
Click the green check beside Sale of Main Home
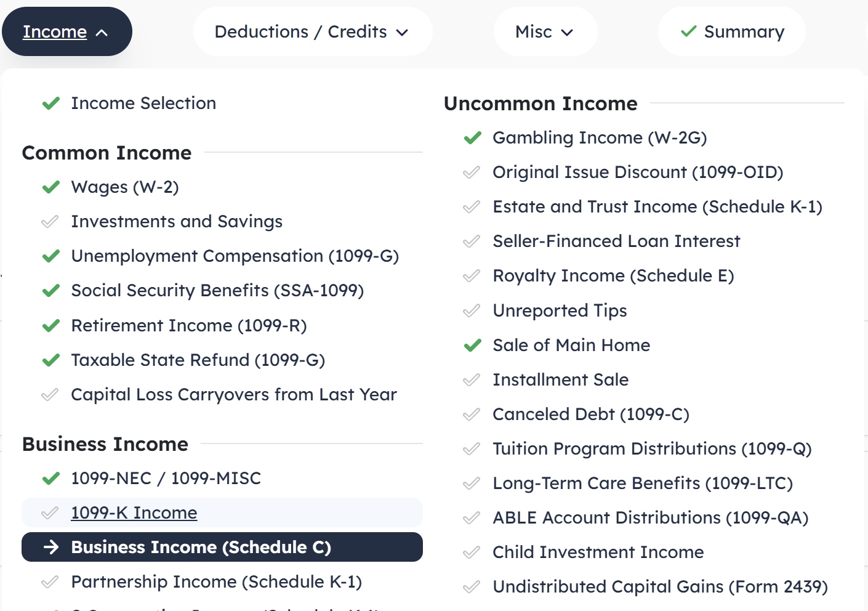click(x=472, y=346)
